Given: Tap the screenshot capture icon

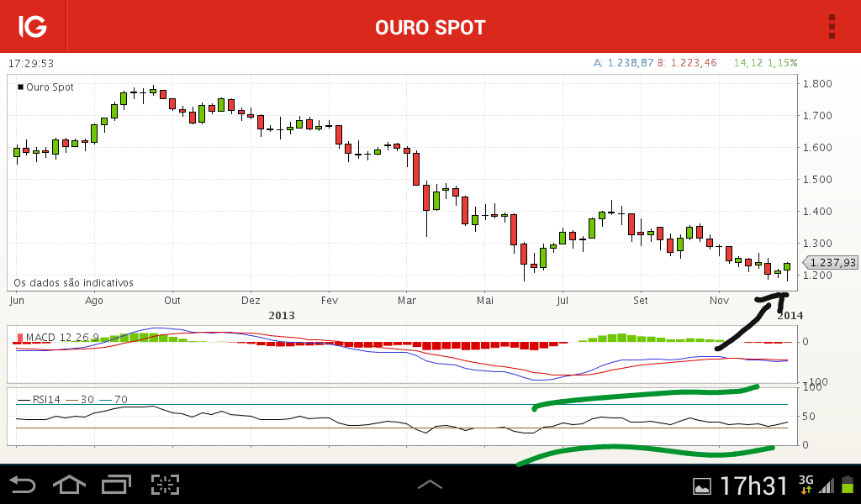Looking at the screenshot, I should click(165, 485).
